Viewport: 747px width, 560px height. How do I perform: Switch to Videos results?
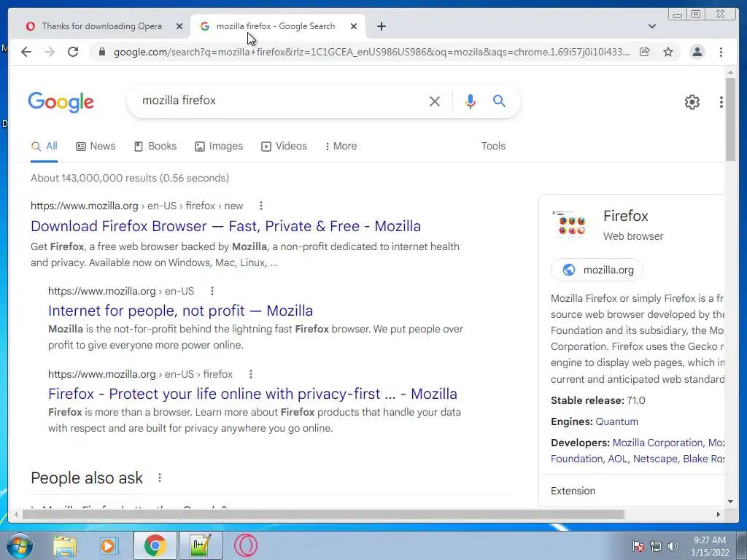point(284,146)
